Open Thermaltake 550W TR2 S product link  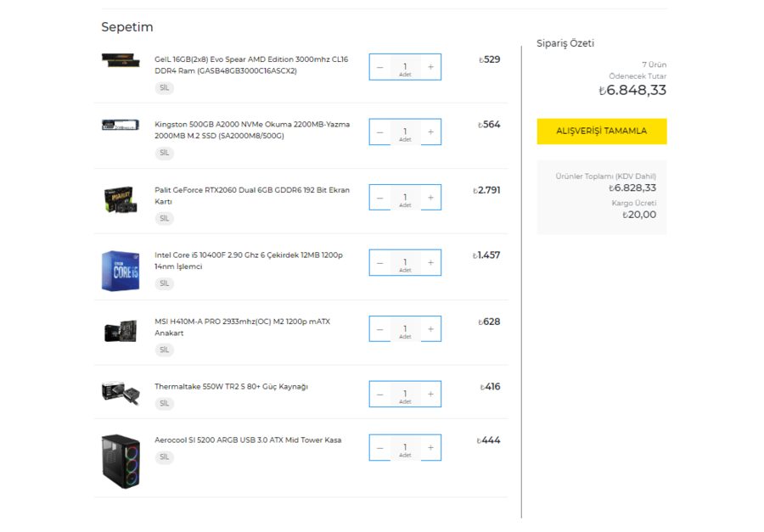[231, 387]
